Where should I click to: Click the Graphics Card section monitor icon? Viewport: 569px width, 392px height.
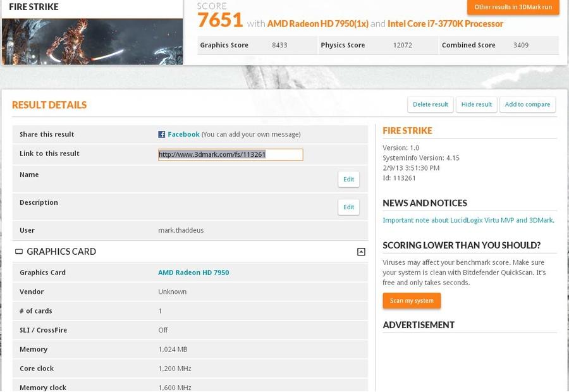(19, 252)
